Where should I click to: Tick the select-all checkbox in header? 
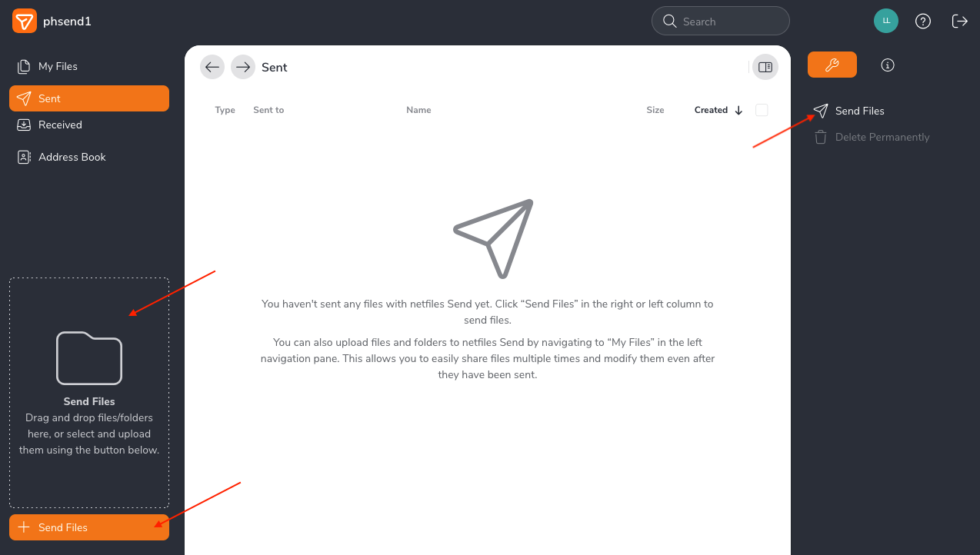[x=762, y=110]
